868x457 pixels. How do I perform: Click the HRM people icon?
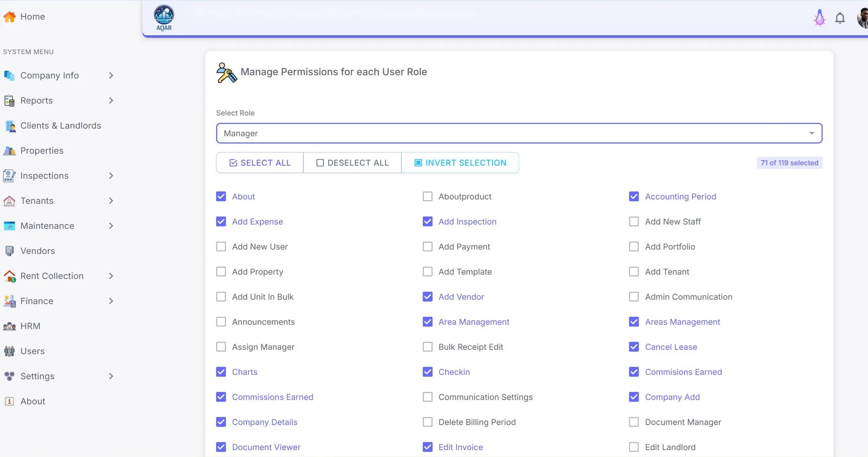click(9, 326)
